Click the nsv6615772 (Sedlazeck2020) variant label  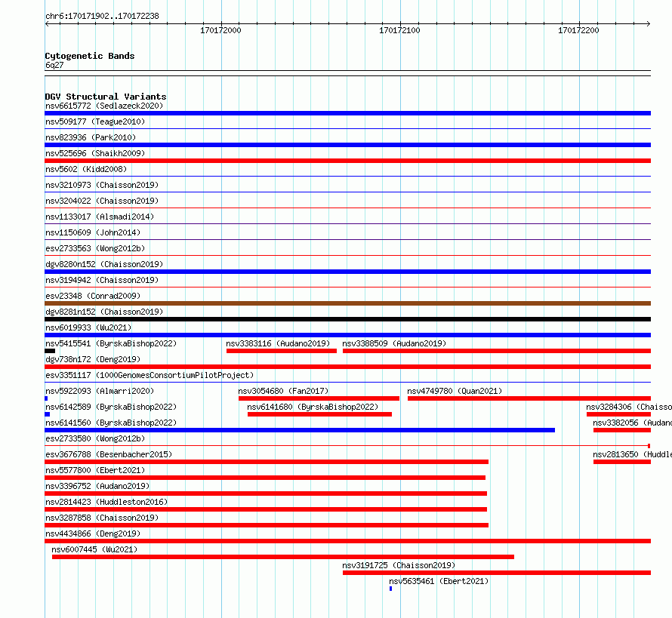pos(104,106)
